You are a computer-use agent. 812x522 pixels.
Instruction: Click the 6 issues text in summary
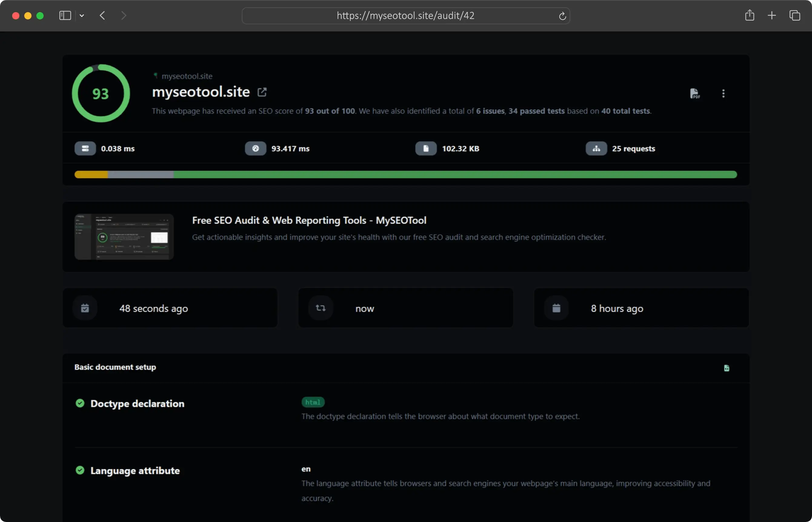pyautogui.click(x=490, y=111)
